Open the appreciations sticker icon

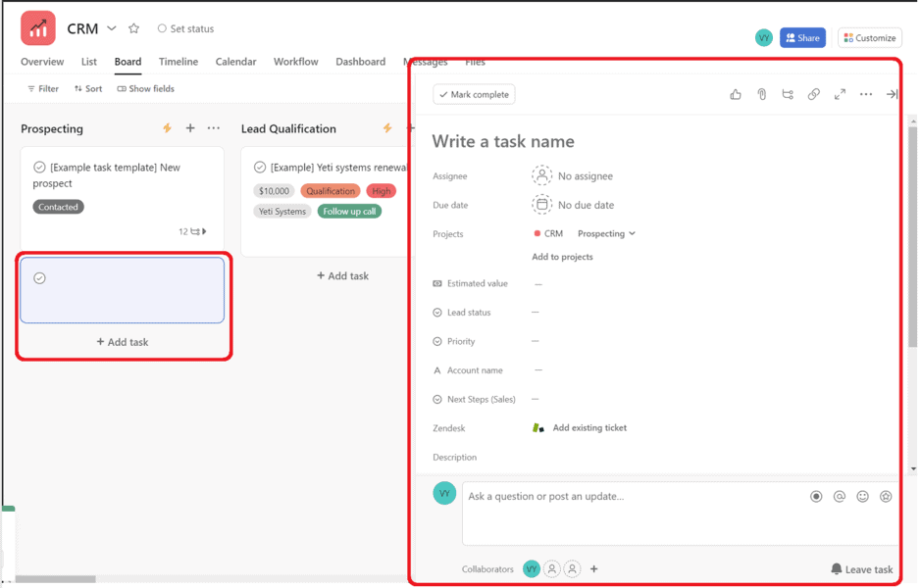pos(886,497)
